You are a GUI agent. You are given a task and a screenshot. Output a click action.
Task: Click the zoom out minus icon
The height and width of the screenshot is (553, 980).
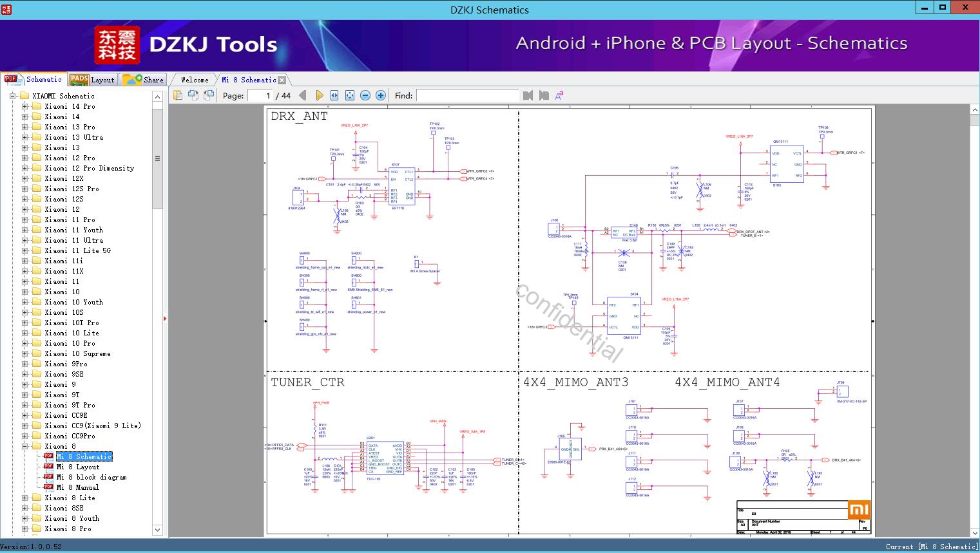pyautogui.click(x=365, y=95)
